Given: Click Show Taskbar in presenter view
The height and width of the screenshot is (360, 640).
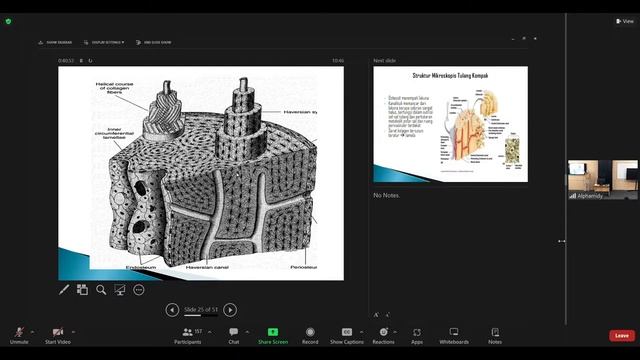Looking at the screenshot, I should point(55,42).
